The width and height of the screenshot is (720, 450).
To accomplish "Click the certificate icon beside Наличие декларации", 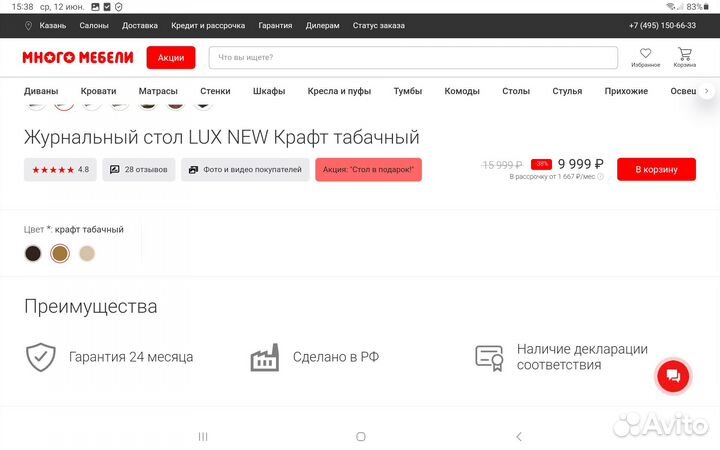I will tap(489, 358).
